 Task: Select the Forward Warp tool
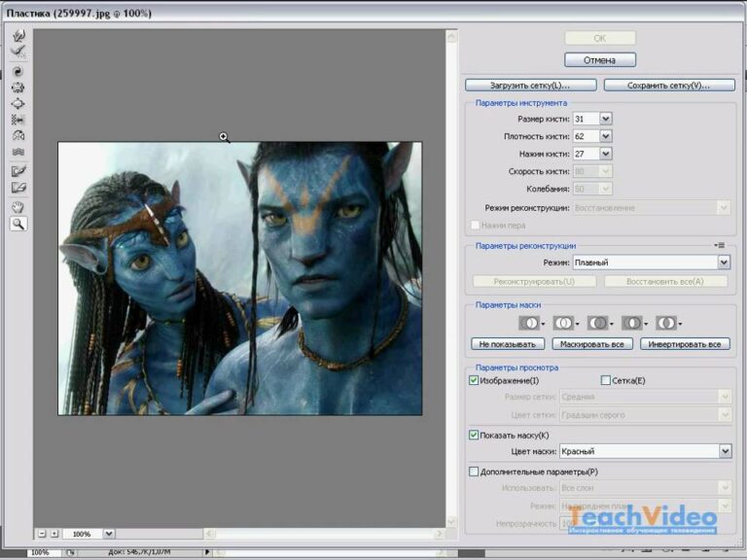18,35
